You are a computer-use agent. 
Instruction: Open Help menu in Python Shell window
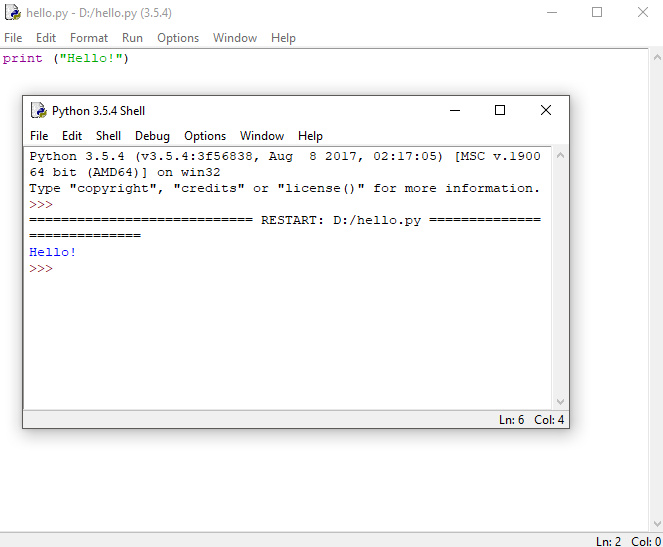point(310,136)
